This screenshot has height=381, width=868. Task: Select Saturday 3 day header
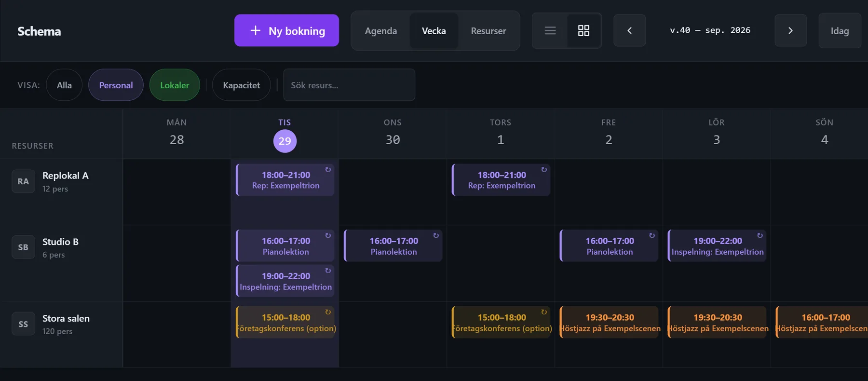(717, 134)
